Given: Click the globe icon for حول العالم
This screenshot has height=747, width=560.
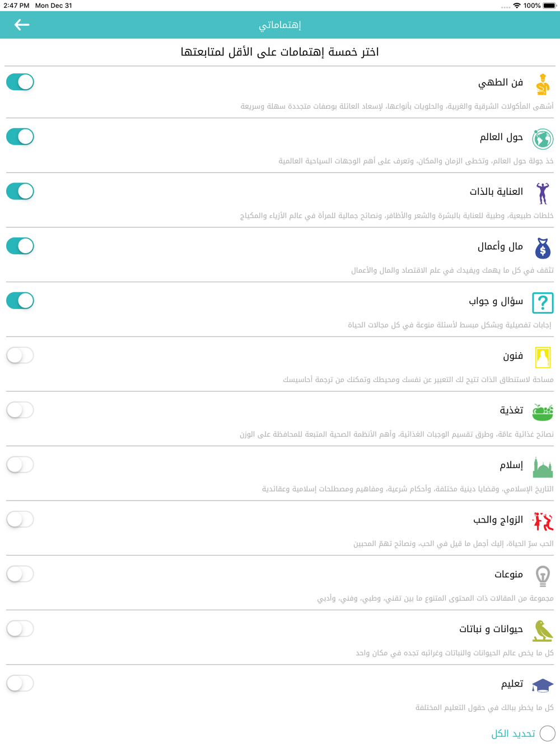Looking at the screenshot, I should 542,139.
